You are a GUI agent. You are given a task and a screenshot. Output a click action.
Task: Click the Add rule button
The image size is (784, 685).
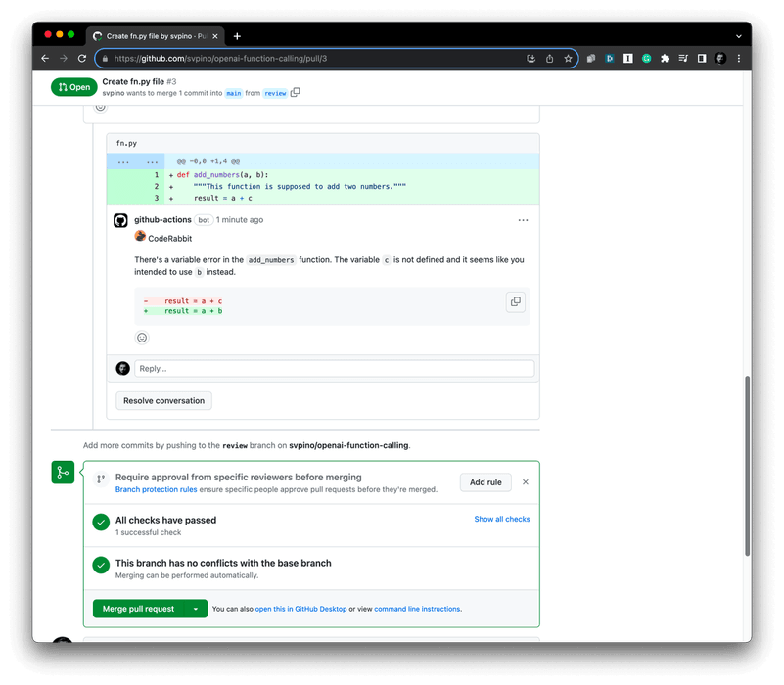point(485,482)
